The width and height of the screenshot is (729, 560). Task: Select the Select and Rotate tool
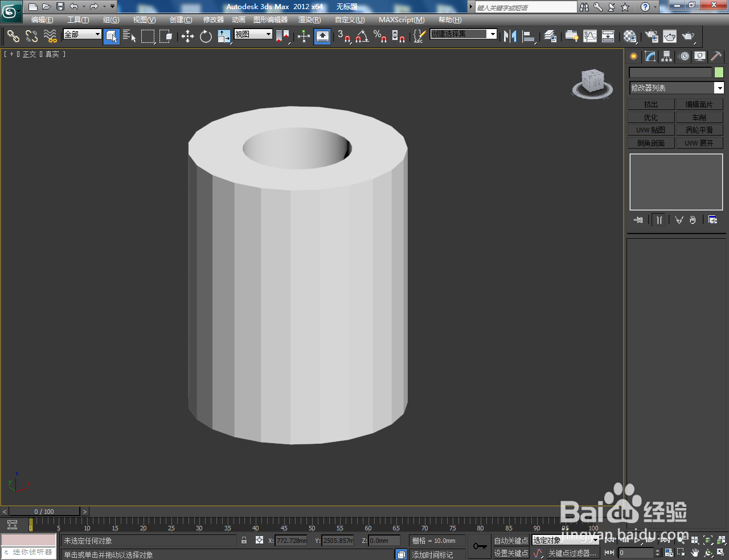[x=204, y=37]
